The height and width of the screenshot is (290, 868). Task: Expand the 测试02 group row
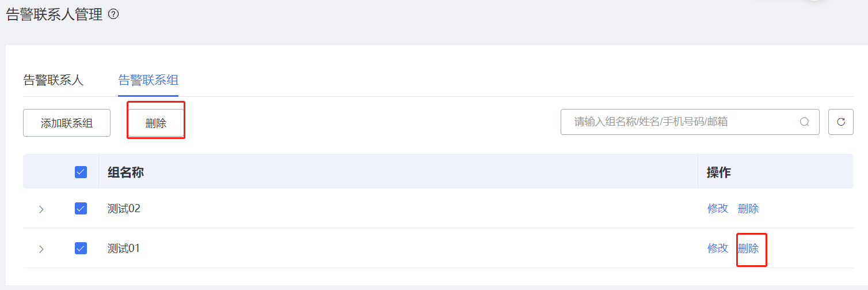coord(41,209)
